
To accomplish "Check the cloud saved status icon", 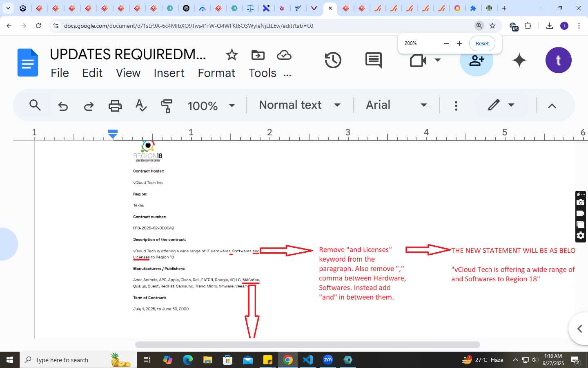I will coord(284,55).
